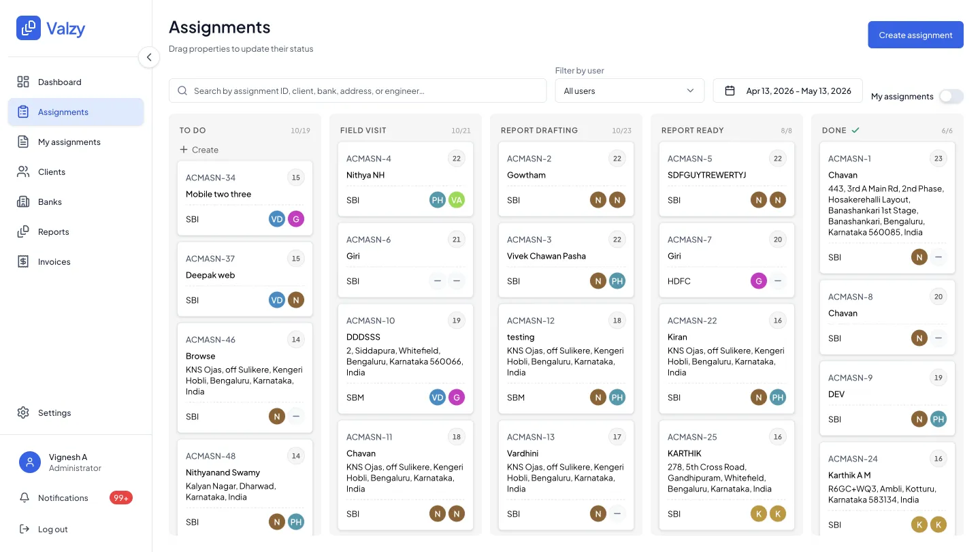Screen dimensions: 980x552
Task: Click G avatar on ACMASN-7 card
Action: 759,281
